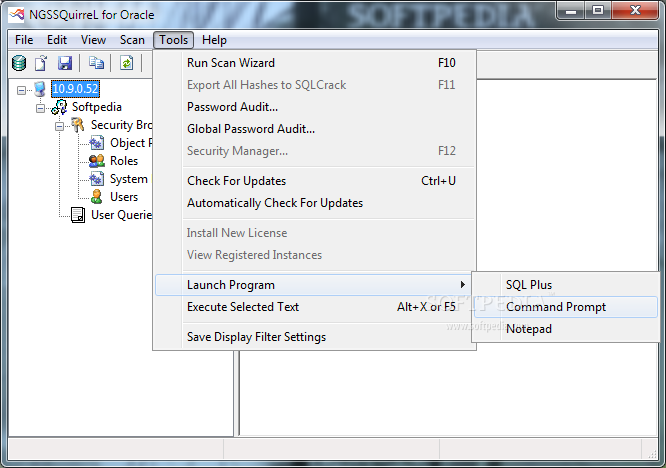666x468 pixels.
Task: Click the server icon beside 10.9.0.52
Action: click(40, 89)
